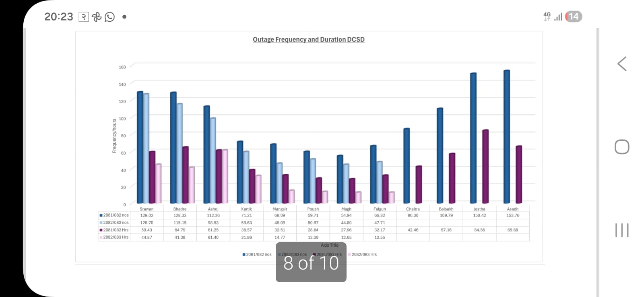The width and height of the screenshot is (644, 297).
Task: Click the '8 of 10' page indicator
Action: 311,263
